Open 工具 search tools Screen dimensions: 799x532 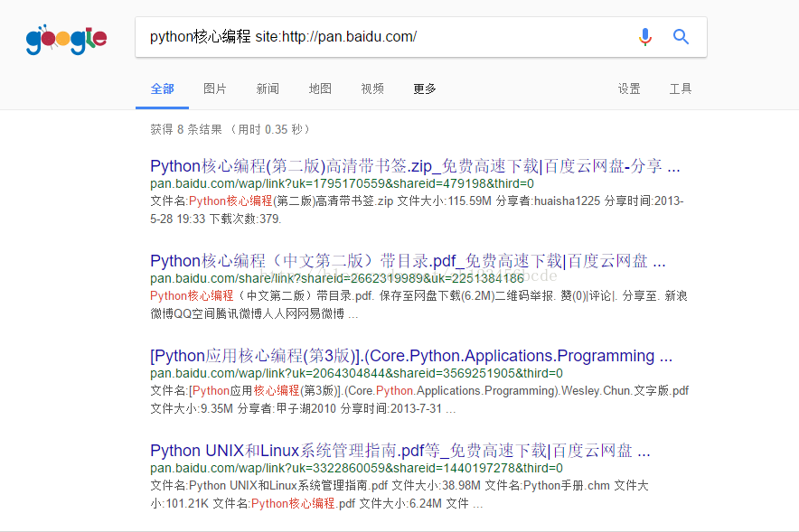pyautogui.click(x=681, y=89)
